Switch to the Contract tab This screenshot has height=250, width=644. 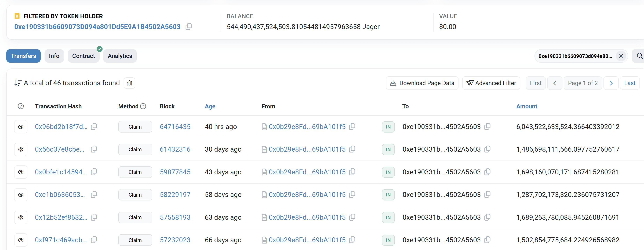(83, 56)
